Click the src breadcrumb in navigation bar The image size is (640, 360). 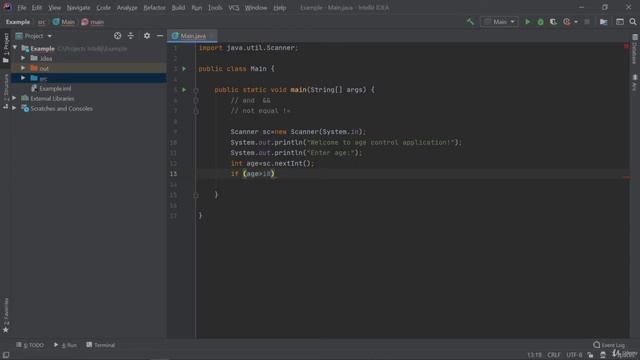coord(42,22)
